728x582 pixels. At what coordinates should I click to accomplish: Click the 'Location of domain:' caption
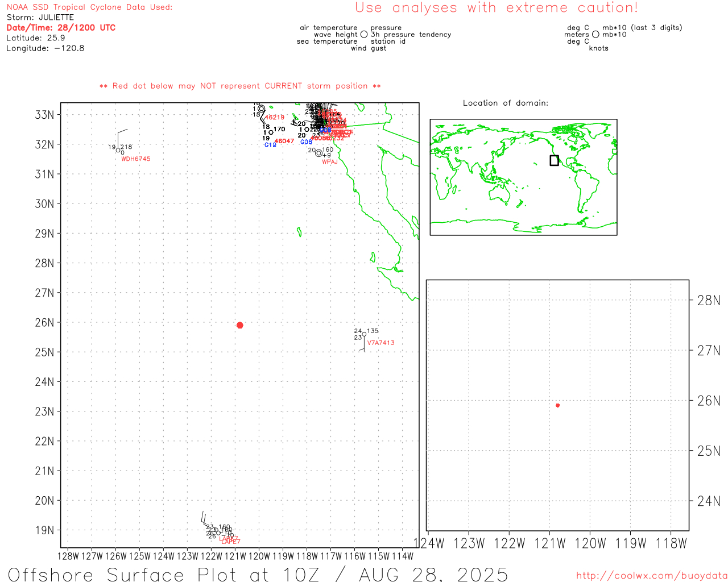[x=506, y=103]
